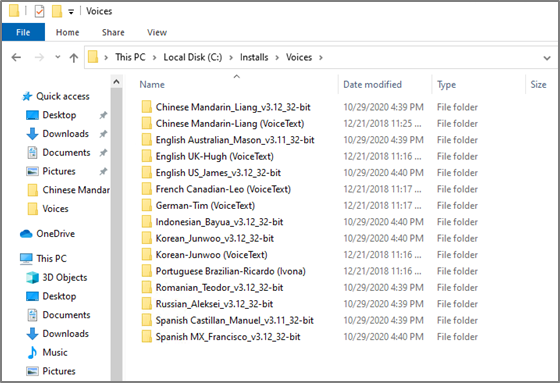Viewport: 560px width, 383px height.
Task: Select OneDrive in navigation pane
Action: 48,234
